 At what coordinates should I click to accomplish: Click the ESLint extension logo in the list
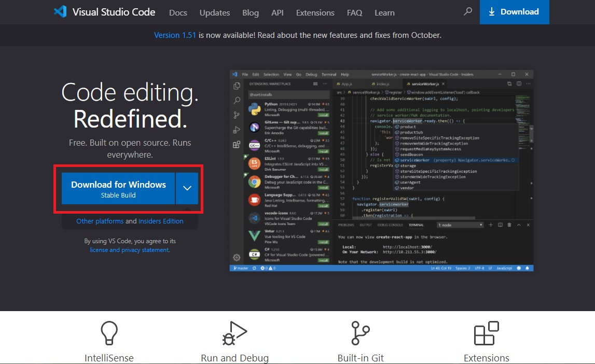(254, 163)
